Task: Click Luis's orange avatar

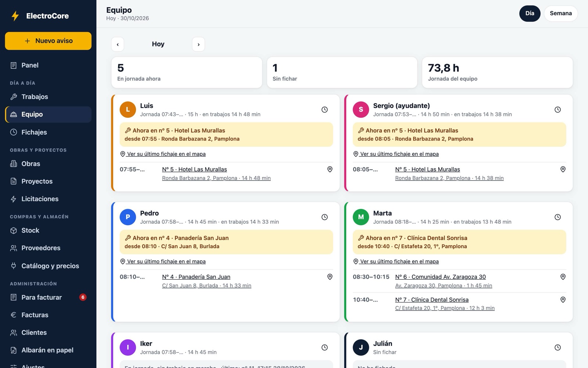Action: [x=128, y=110]
